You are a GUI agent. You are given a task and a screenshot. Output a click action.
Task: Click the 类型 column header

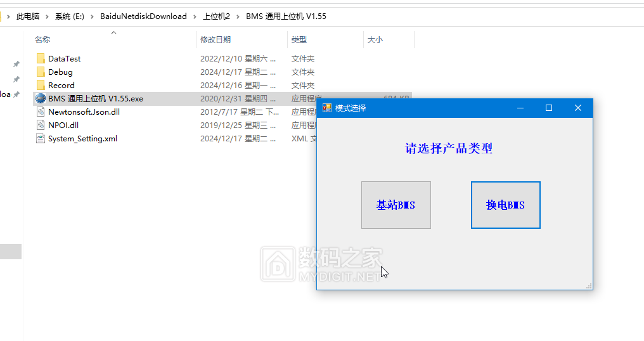299,40
